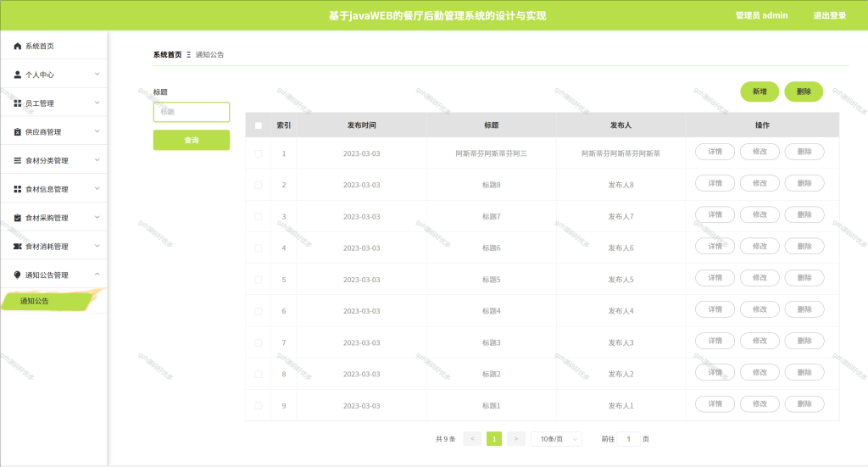Viewport: 868px width, 467px height.
Task: Collapse the 通知公告管理 menu chevron
Action: point(97,275)
